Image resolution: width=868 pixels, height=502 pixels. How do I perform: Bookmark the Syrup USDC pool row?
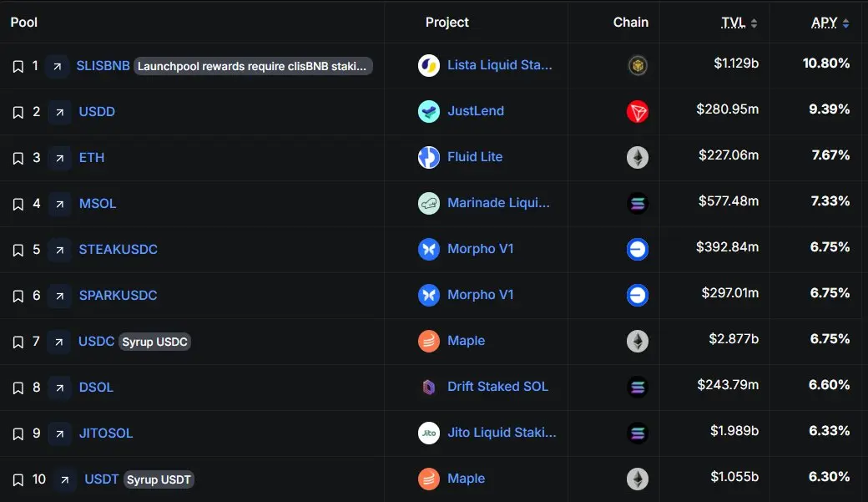(18, 342)
